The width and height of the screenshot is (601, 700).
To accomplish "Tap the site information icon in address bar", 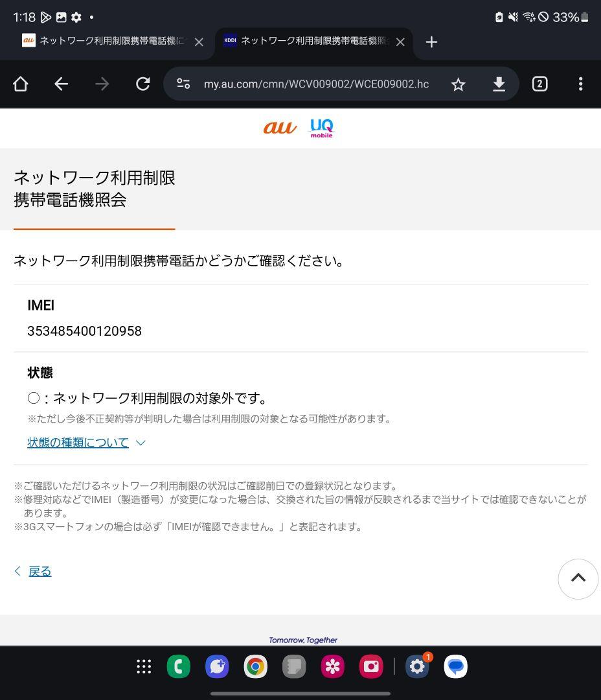I will pos(183,84).
